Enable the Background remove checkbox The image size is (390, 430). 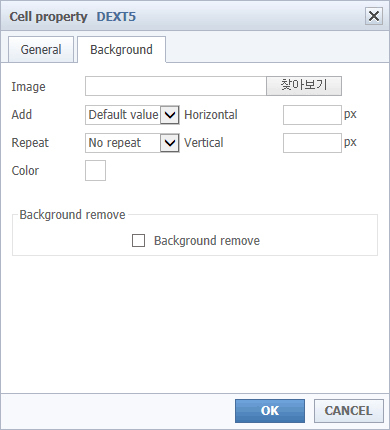pos(138,240)
